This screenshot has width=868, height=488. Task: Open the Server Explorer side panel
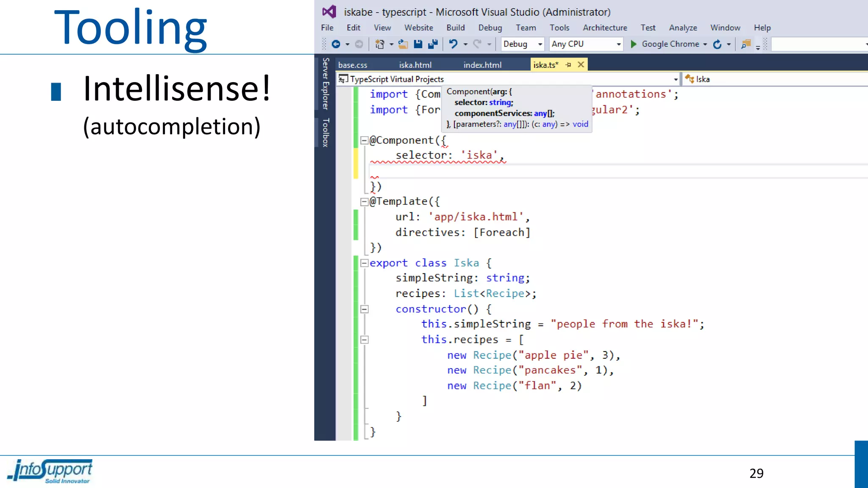325,83
